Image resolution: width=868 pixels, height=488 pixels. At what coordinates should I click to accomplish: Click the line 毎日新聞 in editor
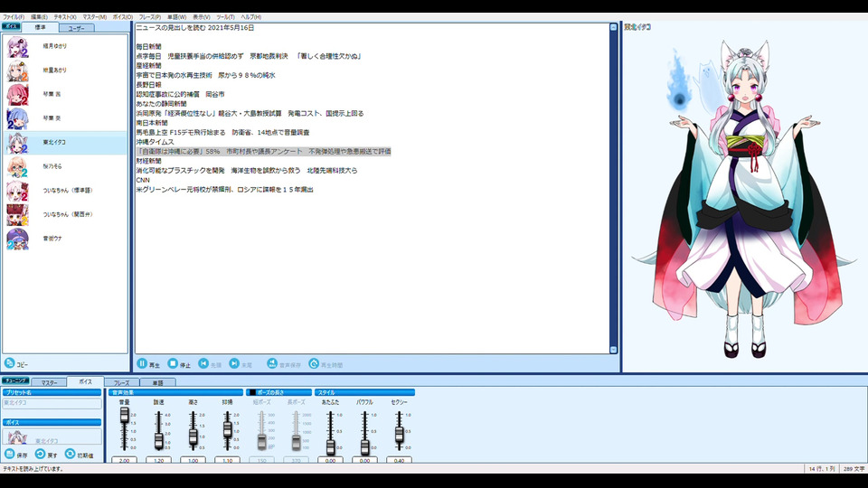(148, 46)
